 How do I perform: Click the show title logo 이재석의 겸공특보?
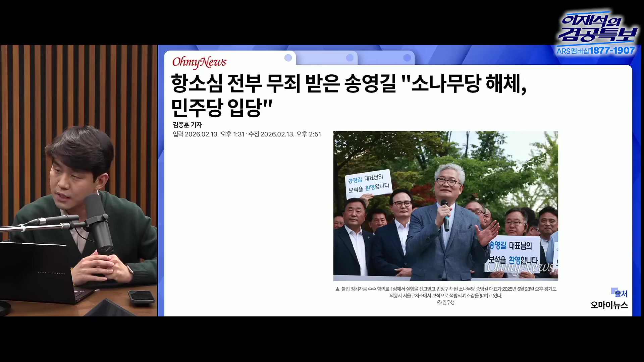(x=598, y=28)
